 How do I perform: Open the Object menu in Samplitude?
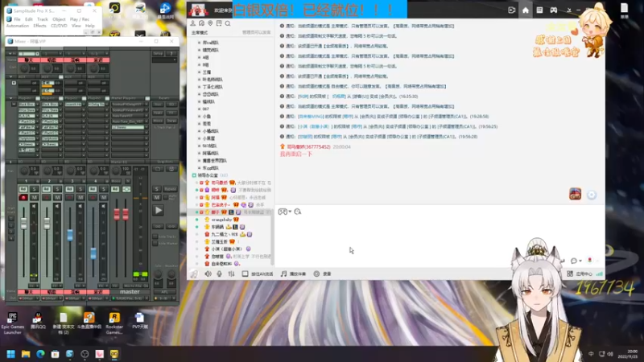[59, 19]
